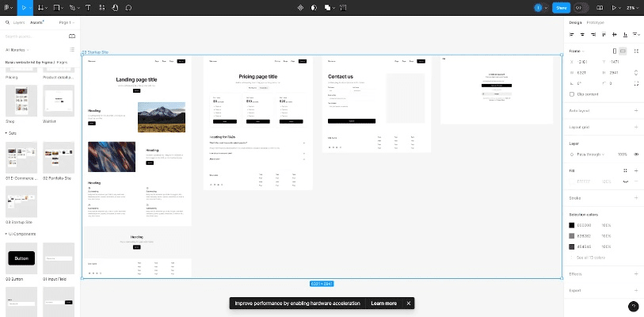Toggle layer visibility eye icon

tap(636, 155)
